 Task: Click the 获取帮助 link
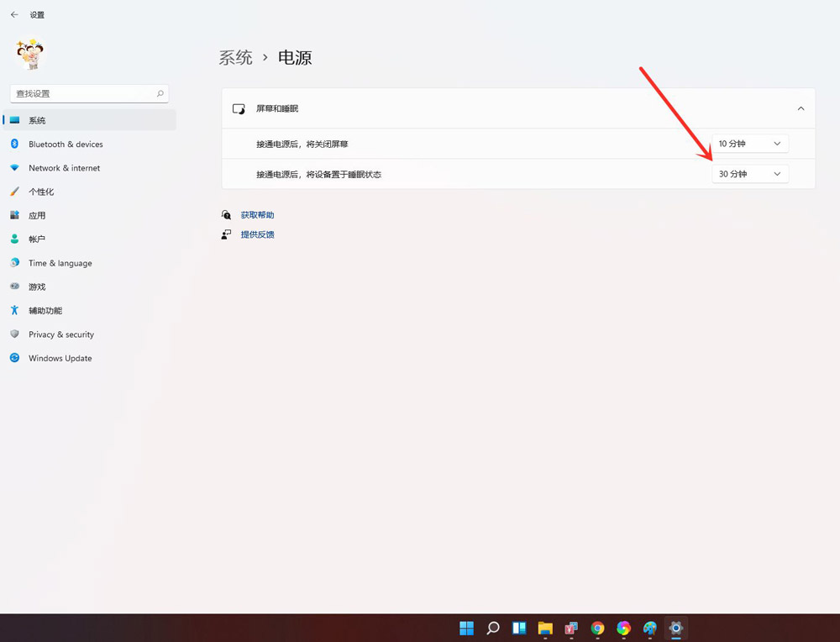[257, 214]
